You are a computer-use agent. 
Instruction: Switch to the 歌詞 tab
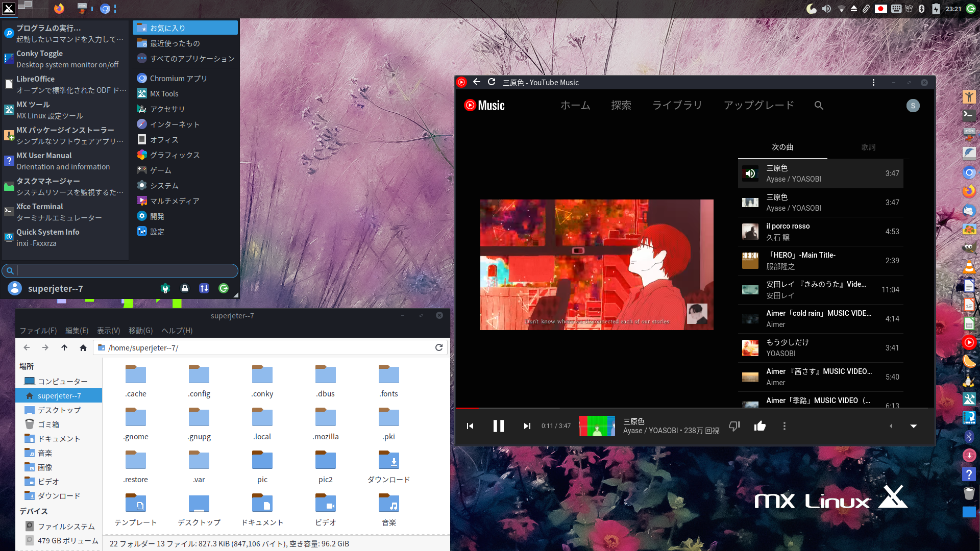pyautogui.click(x=868, y=147)
